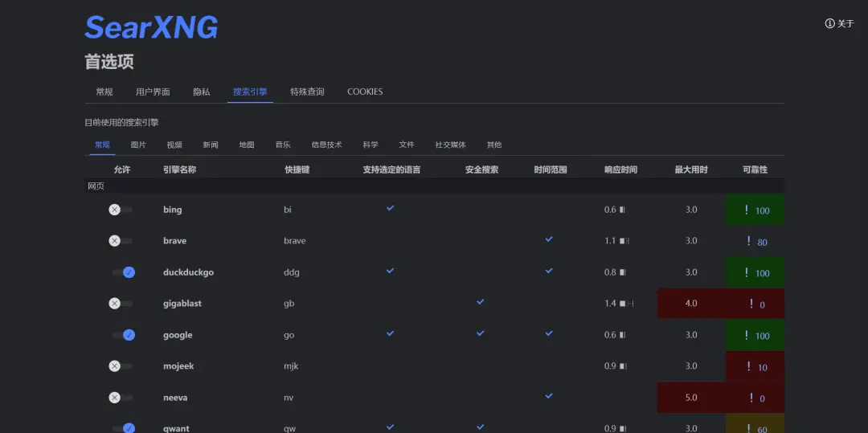Screen dimensions: 868x433
Task: Click bing's language support checkmark
Action: coord(391,208)
